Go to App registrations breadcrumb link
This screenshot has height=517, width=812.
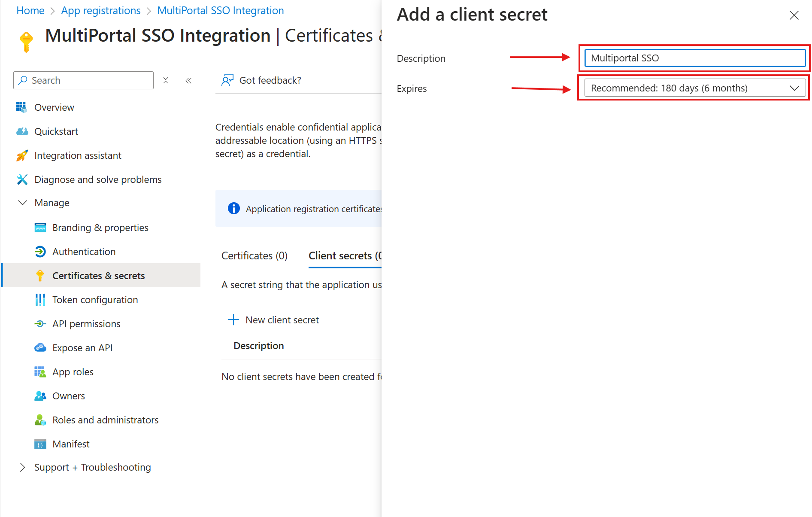(x=101, y=10)
